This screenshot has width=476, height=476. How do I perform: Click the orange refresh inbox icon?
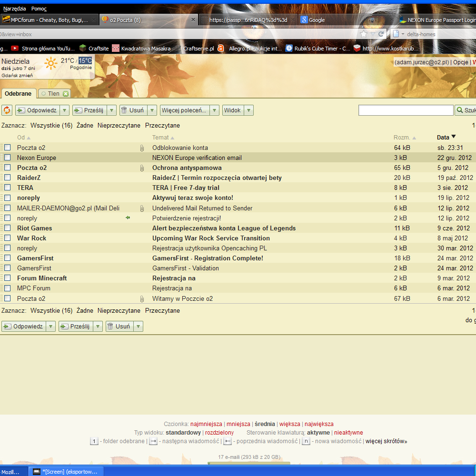[7, 110]
